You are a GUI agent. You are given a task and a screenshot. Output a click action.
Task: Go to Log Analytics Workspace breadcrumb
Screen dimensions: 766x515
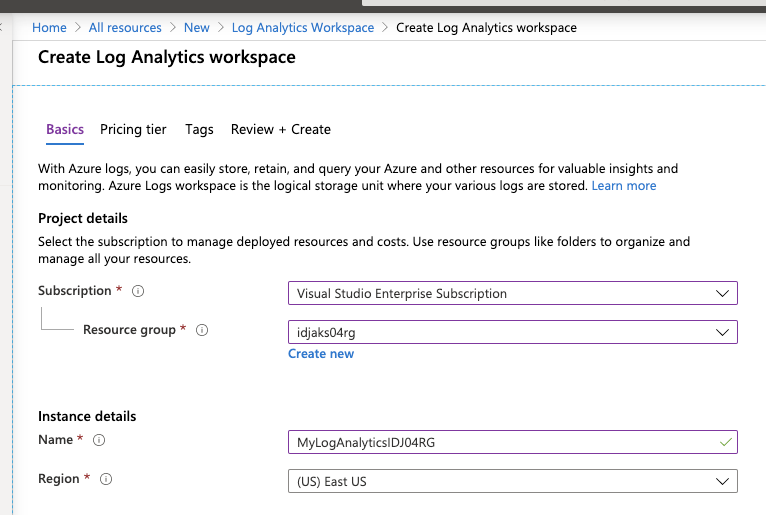click(x=303, y=28)
